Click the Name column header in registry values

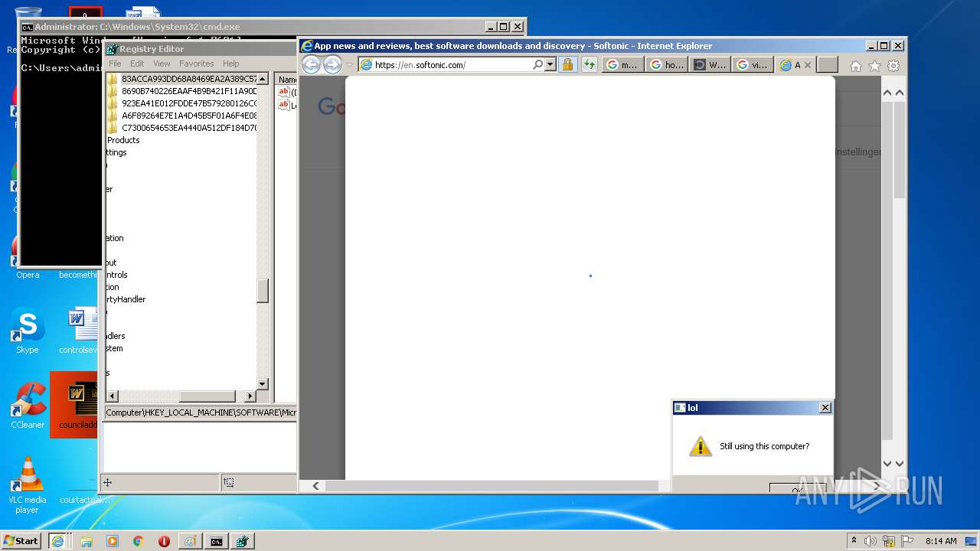point(286,79)
